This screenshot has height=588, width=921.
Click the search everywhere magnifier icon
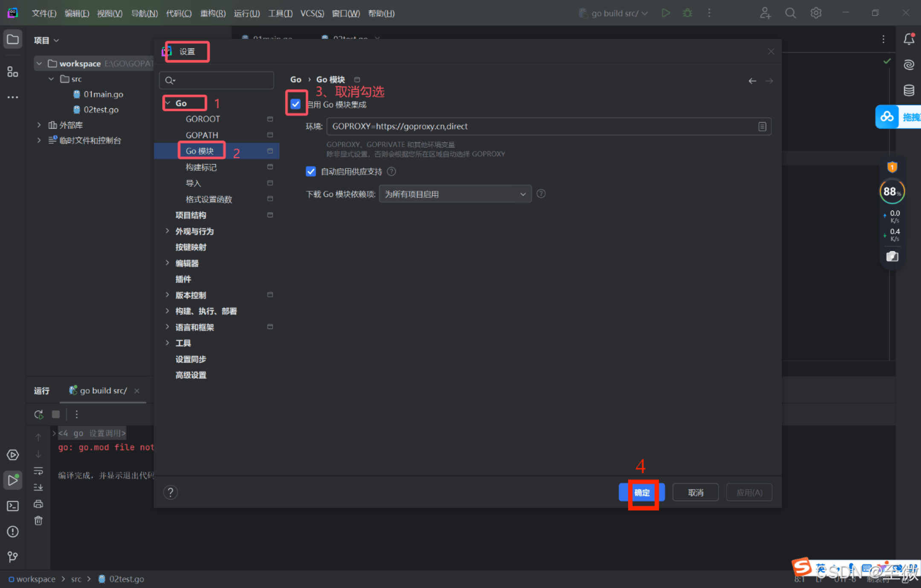790,13
